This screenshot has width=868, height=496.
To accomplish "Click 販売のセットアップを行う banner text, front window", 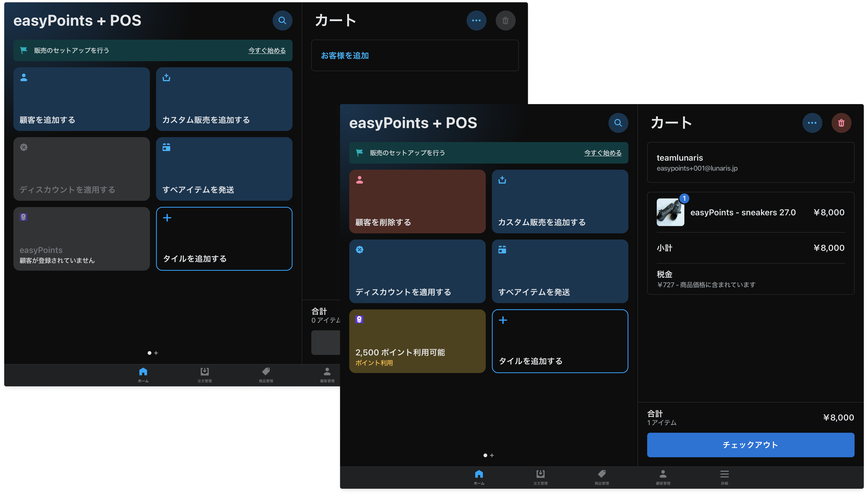I will click(x=407, y=153).
